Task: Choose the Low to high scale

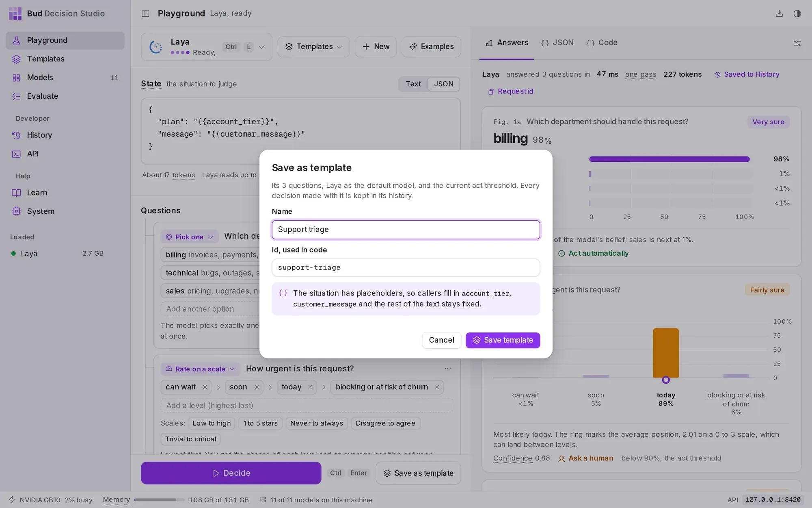Action: (x=212, y=423)
